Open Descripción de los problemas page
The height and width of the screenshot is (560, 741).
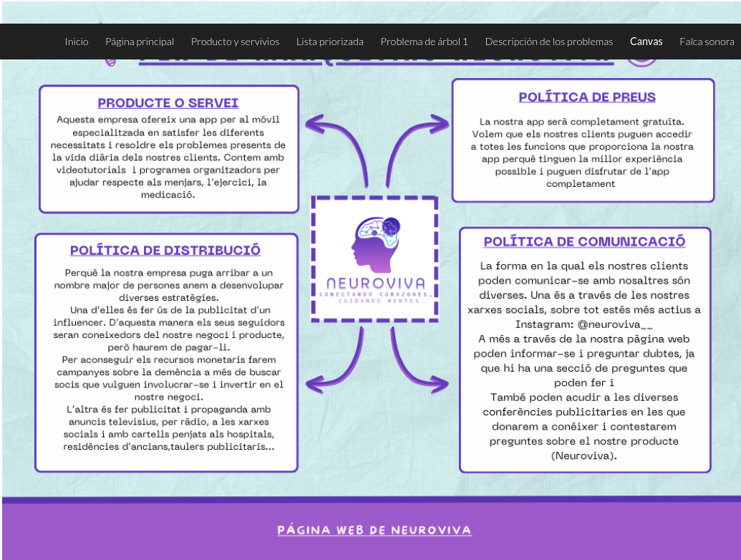click(x=548, y=42)
